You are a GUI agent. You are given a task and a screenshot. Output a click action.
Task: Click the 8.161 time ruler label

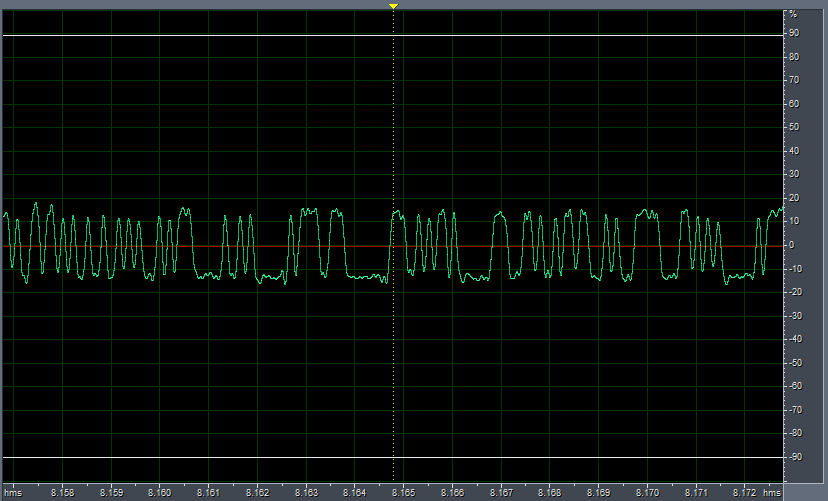click(208, 493)
